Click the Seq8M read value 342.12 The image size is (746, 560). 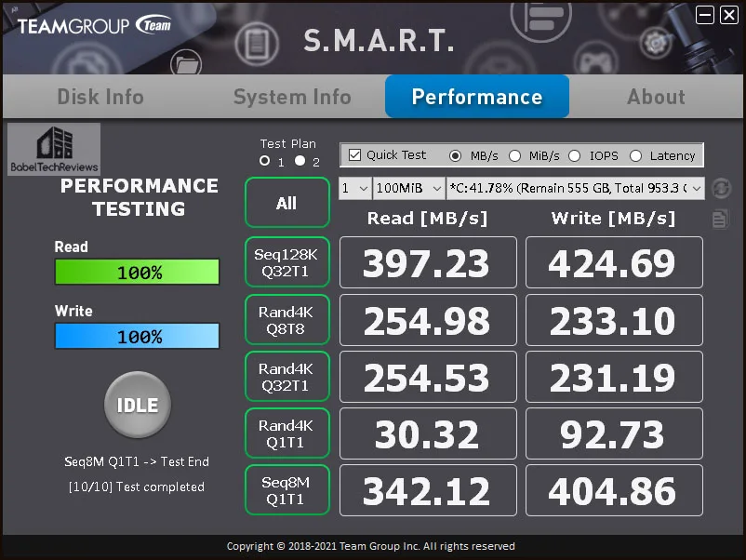(428, 490)
